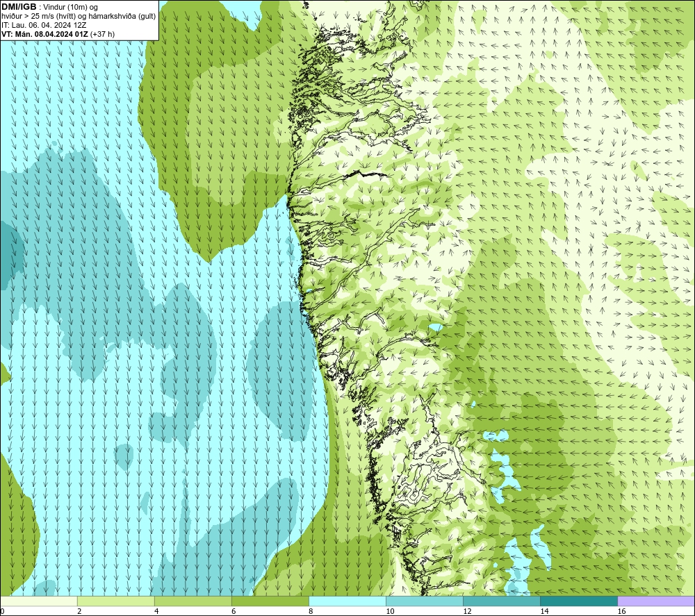Screen dimensions: 695x616
Task: Click the medium green 4–6 m/s legend swatch
Action: (x=193, y=601)
